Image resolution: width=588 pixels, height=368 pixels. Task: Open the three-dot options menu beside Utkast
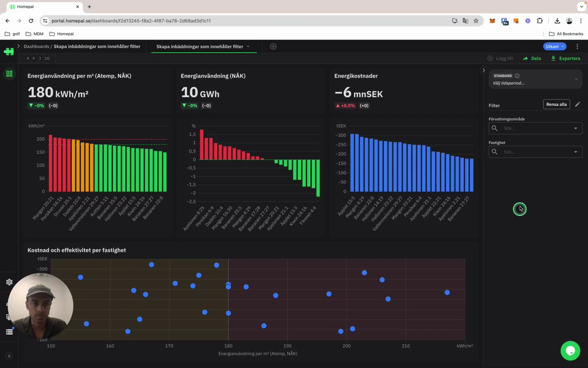[x=577, y=47]
